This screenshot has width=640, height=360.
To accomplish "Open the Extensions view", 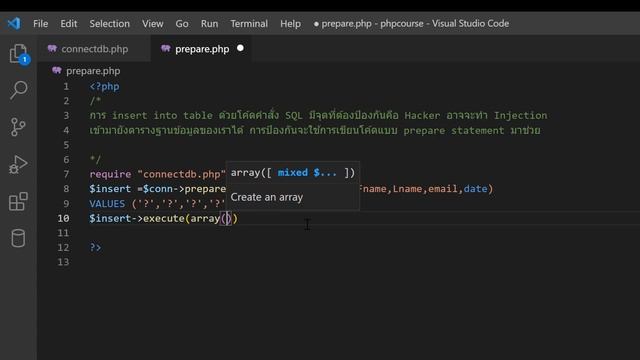I will pyautogui.click(x=18, y=201).
